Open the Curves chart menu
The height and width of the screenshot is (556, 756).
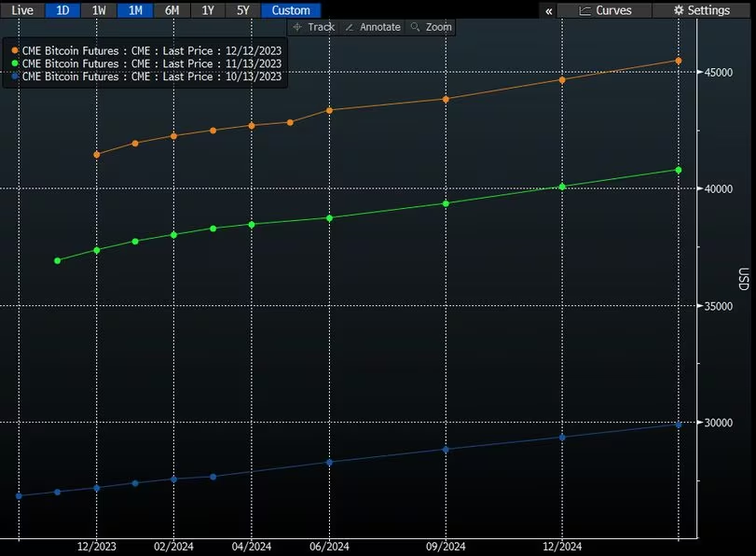[605, 10]
